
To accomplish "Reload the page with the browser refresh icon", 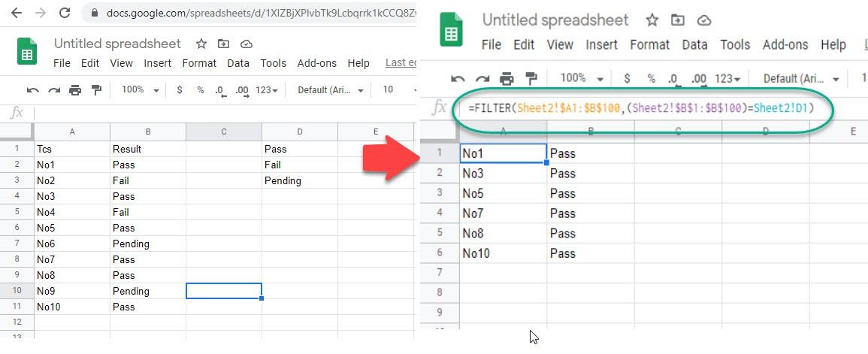I will [x=65, y=14].
